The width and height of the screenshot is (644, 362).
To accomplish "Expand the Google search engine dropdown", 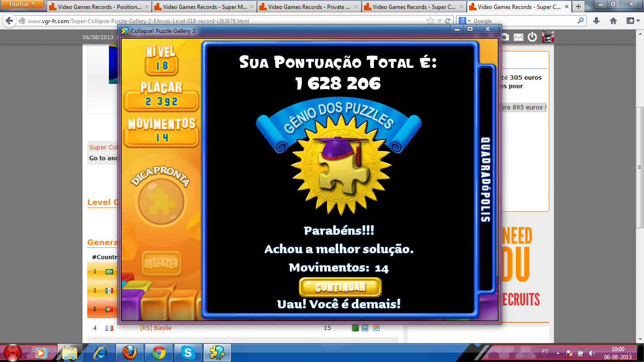I will 465,21.
